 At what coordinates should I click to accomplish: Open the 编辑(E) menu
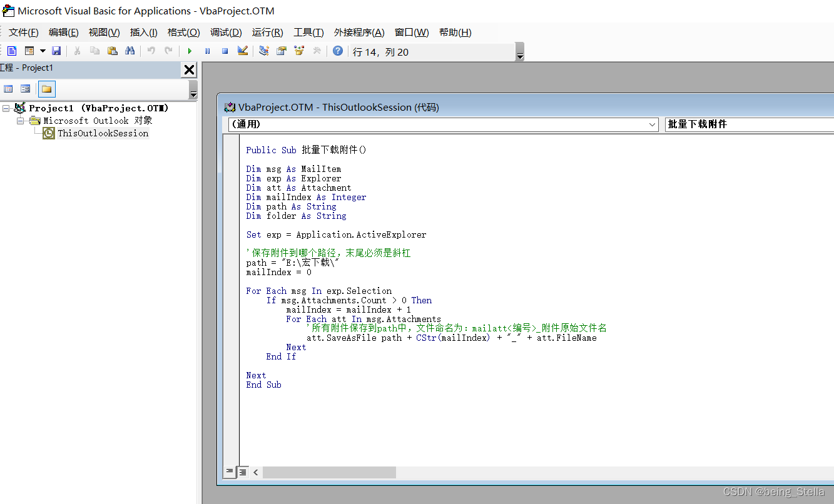click(64, 33)
